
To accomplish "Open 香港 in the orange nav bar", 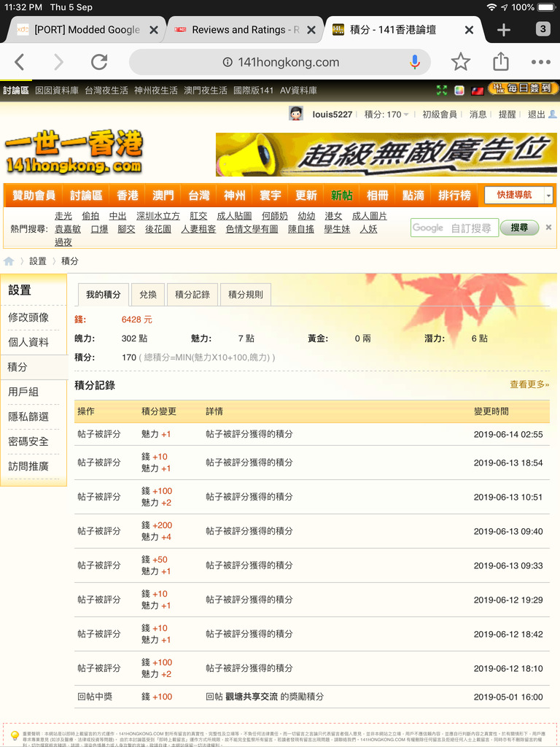I will (x=127, y=196).
